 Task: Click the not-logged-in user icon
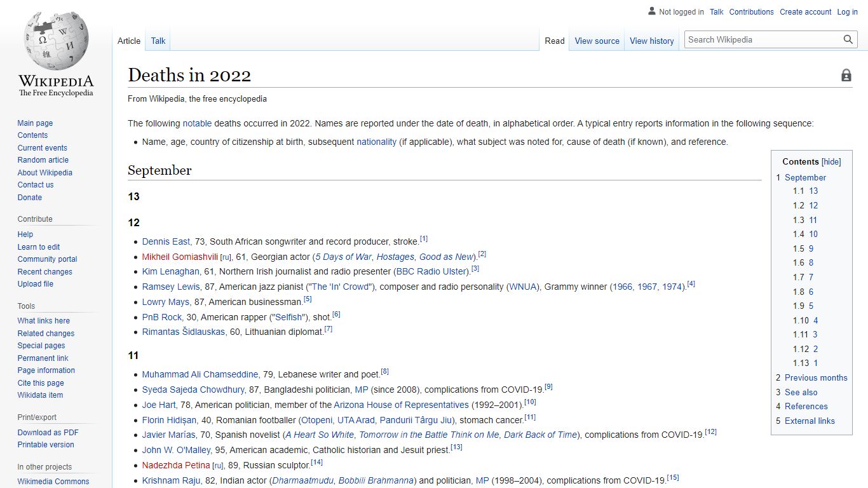tap(651, 11)
